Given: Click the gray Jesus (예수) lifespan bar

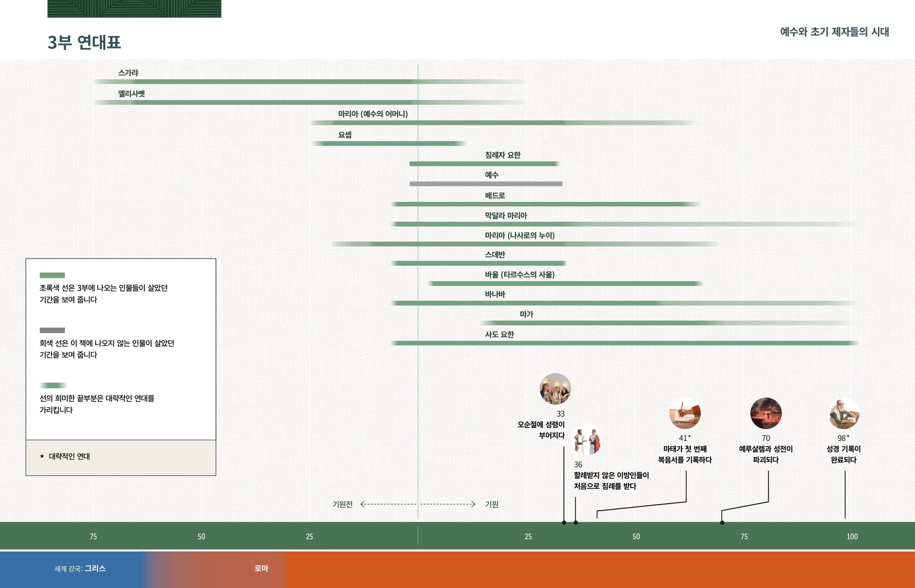Looking at the screenshot, I should click(x=485, y=184).
